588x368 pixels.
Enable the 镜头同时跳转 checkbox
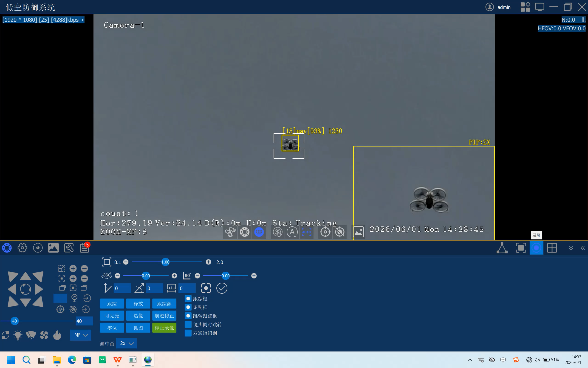[188, 325]
